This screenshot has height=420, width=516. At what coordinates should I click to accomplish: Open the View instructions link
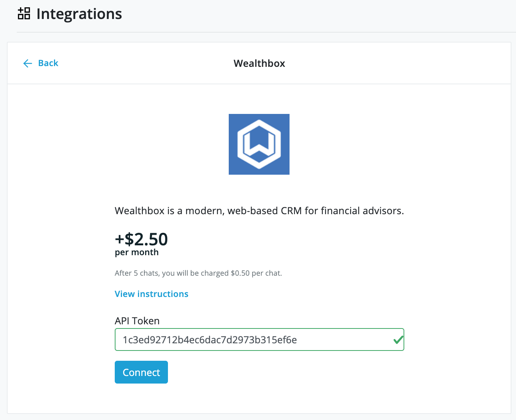(x=152, y=294)
